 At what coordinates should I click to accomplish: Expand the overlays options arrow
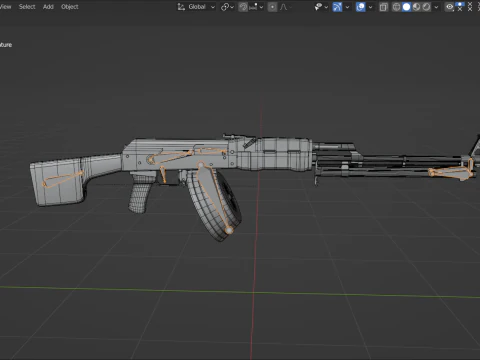pyautogui.click(x=370, y=7)
